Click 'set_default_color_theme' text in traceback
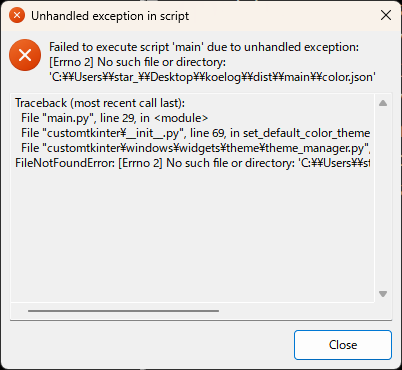This screenshot has width=402, height=370. coord(306,133)
